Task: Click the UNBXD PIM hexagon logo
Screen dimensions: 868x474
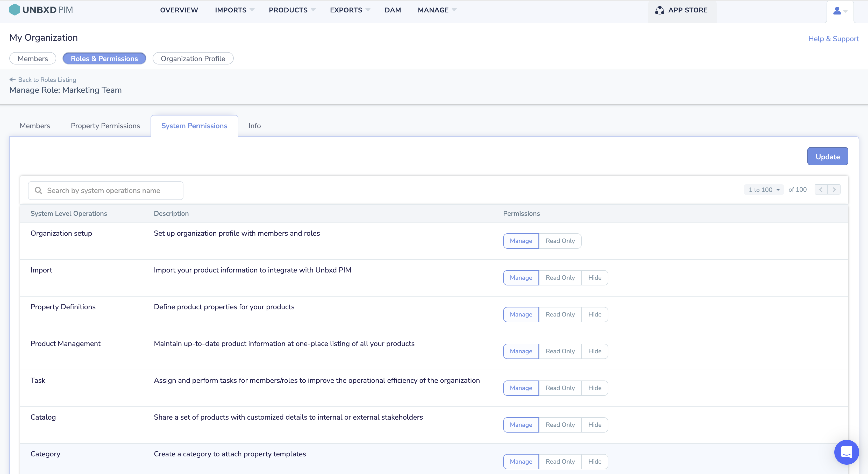Action: (15, 10)
